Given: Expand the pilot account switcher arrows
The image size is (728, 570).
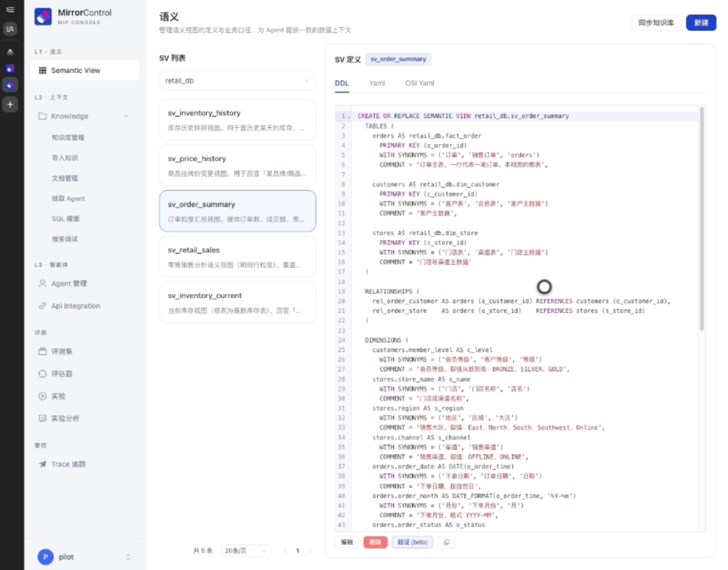Looking at the screenshot, I should pos(128,557).
